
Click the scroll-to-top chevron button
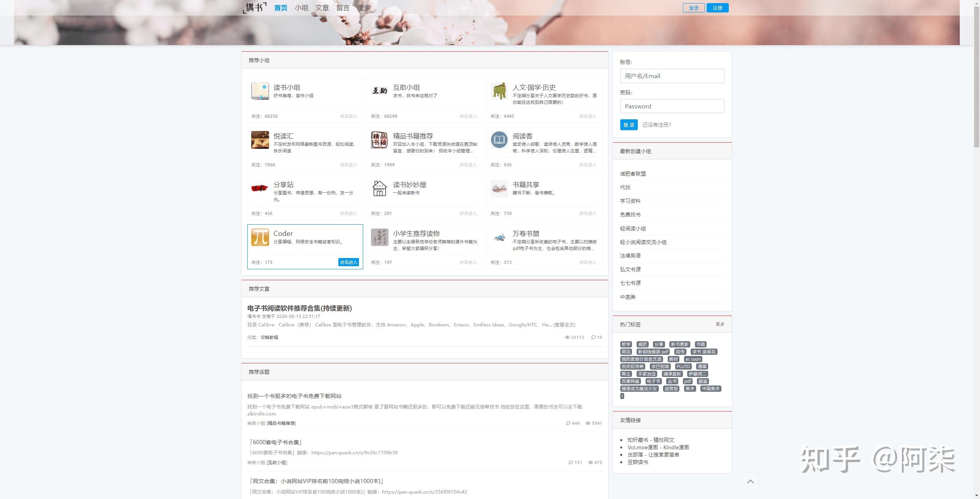click(x=751, y=481)
